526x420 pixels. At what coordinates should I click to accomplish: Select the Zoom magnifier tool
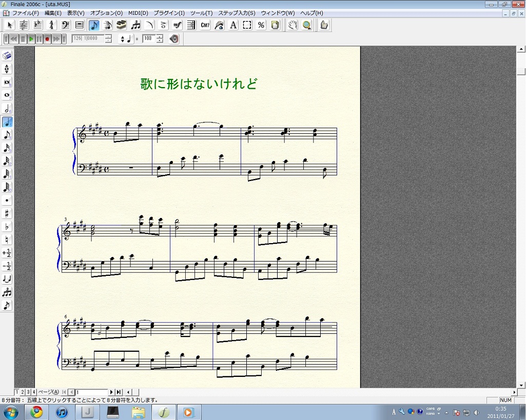pos(307,25)
